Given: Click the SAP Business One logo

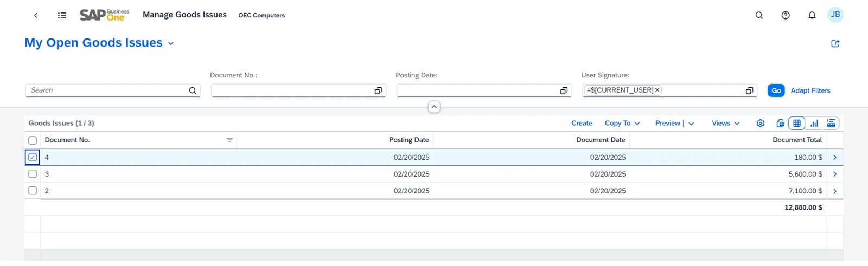Looking at the screenshot, I should 104,15.
